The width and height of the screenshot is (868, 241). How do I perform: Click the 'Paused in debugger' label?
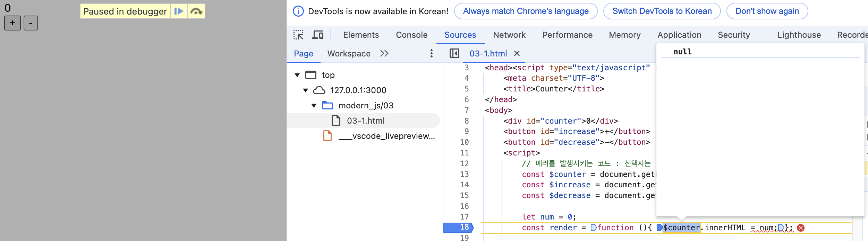click(x=125, y=11)
